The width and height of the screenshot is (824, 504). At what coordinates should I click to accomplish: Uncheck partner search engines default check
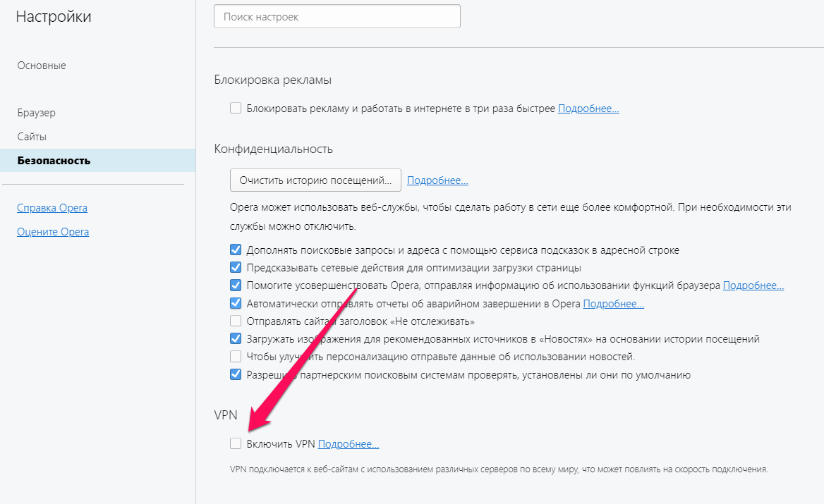pos(236,374)
